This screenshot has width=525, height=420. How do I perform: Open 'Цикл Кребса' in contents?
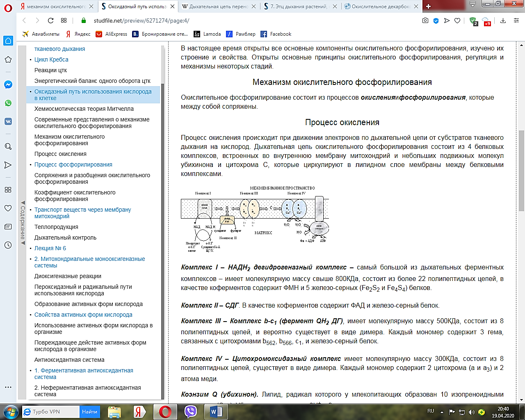51,59
